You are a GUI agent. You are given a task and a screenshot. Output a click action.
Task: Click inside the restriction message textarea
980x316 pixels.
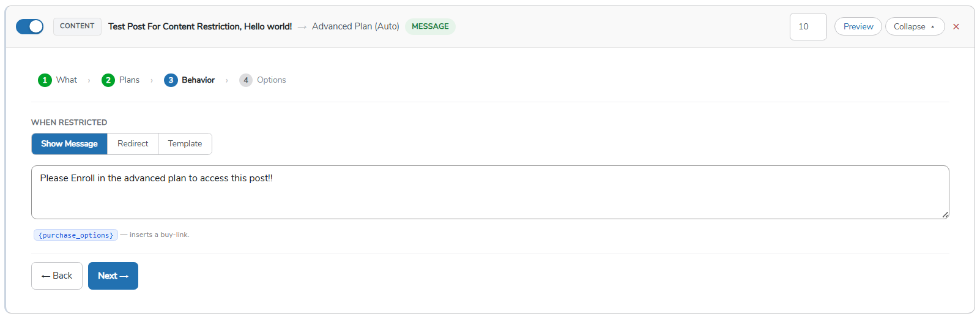[x=490, y=192]
